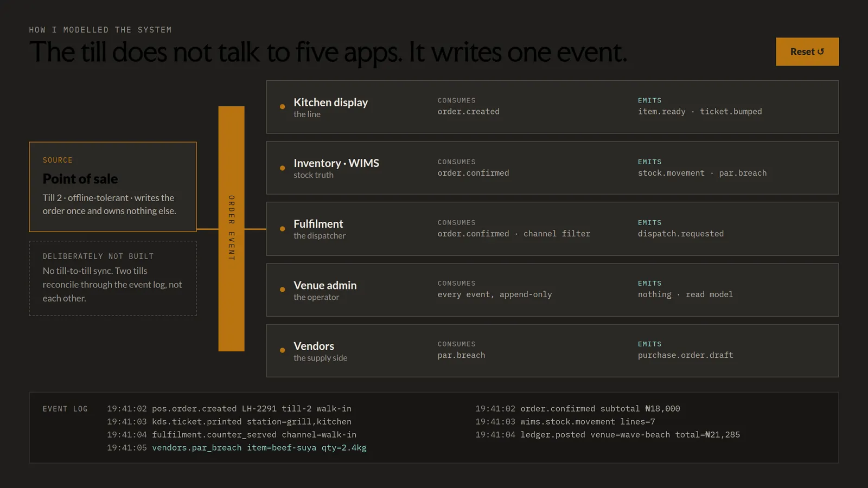
Task: Click order.created under Kitchen display consumes
Action: (469, 112)
